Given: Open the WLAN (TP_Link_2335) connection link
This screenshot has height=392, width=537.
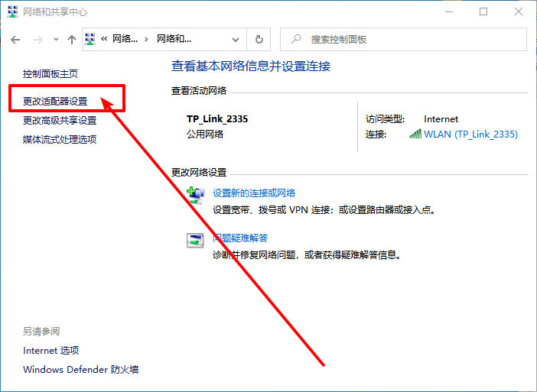Looking at the screenshot, I should tap(470, 134).
